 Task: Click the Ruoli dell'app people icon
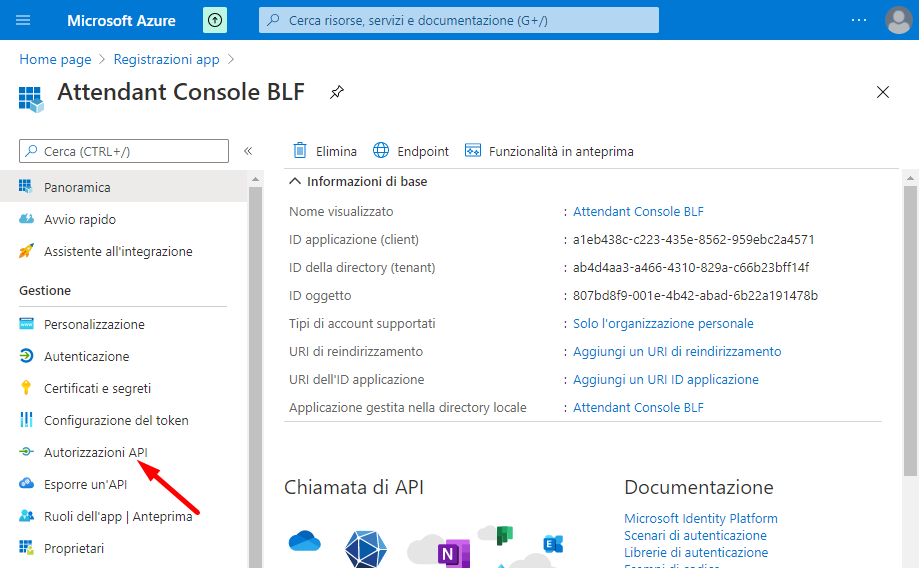pyautogui.click(x=26, y=516)
